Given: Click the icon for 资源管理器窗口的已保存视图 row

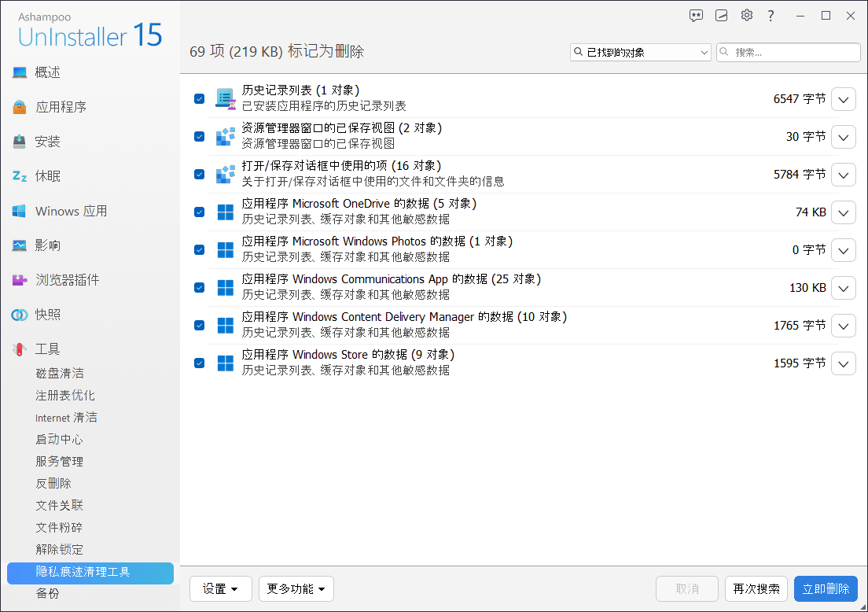Looking at the screenshot, I should click(226, 136).
